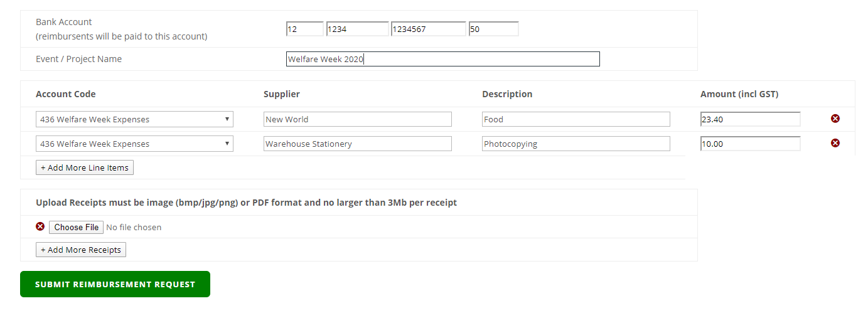Viewport: 868px width, 328px height.
Task: Expand account code dropdown for Photocopying row
Action: [x=134, y=144]
